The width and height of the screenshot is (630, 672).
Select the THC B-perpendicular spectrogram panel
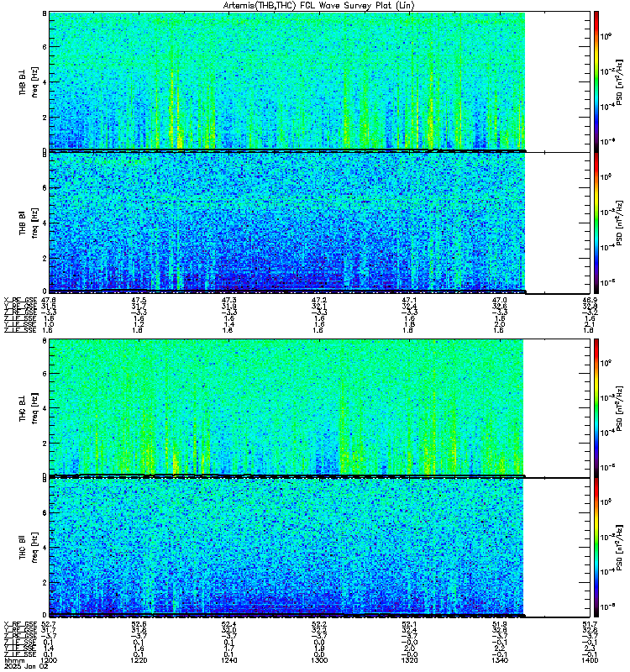coord(320,408)
